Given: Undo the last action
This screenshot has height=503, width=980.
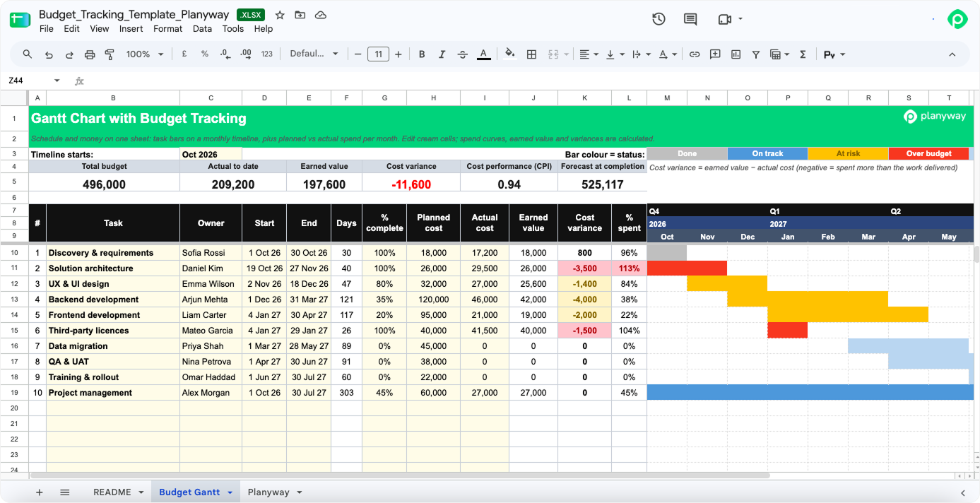Looking at the screenshot, I should (x=49, y=54).
